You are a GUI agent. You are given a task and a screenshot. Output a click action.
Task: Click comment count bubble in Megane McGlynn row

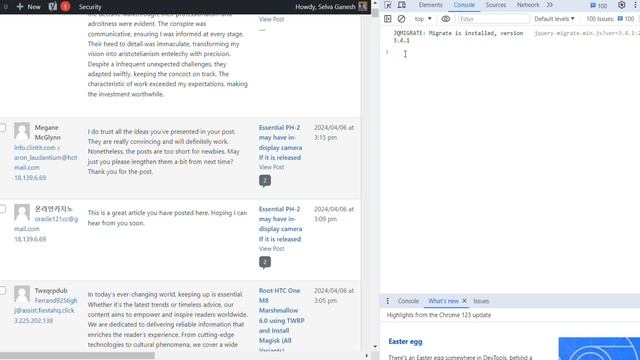click(264, 180)
